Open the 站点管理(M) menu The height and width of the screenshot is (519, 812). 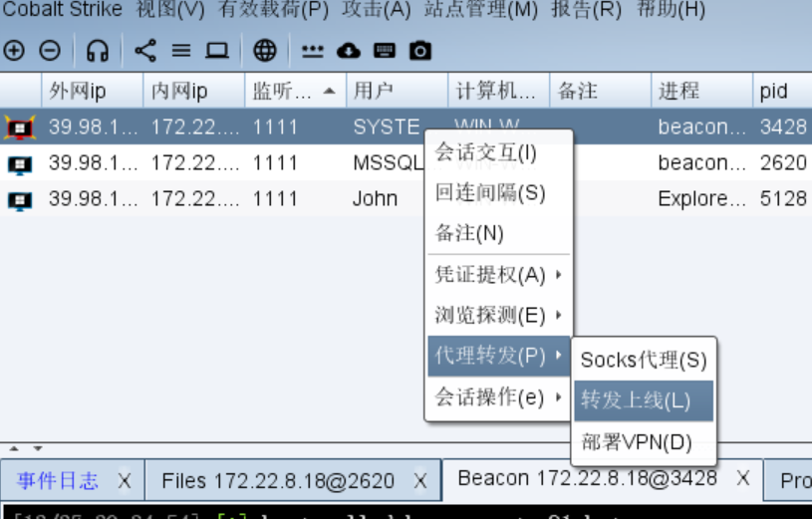480,9
